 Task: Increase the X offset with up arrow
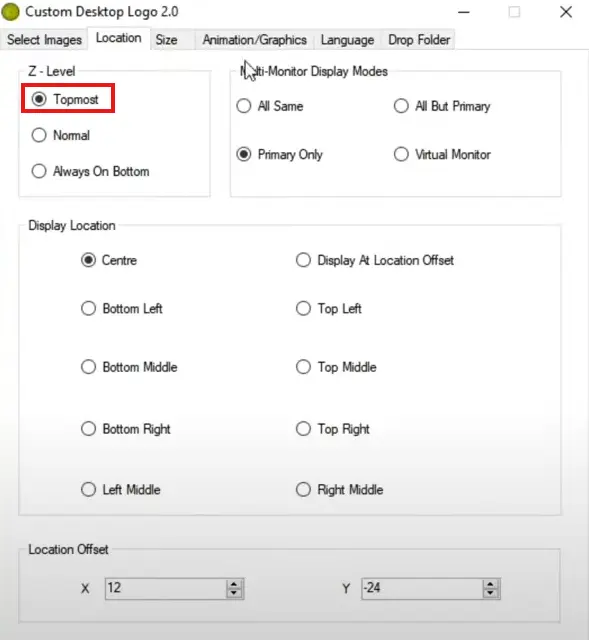click(x=234, y=584)
